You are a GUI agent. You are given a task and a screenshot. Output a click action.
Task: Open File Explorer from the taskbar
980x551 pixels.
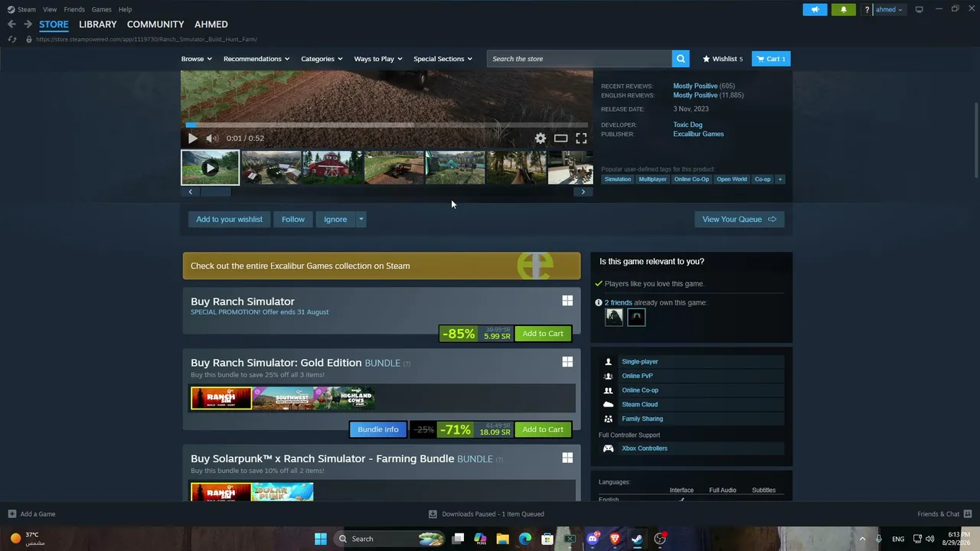[x=503, y=539]
